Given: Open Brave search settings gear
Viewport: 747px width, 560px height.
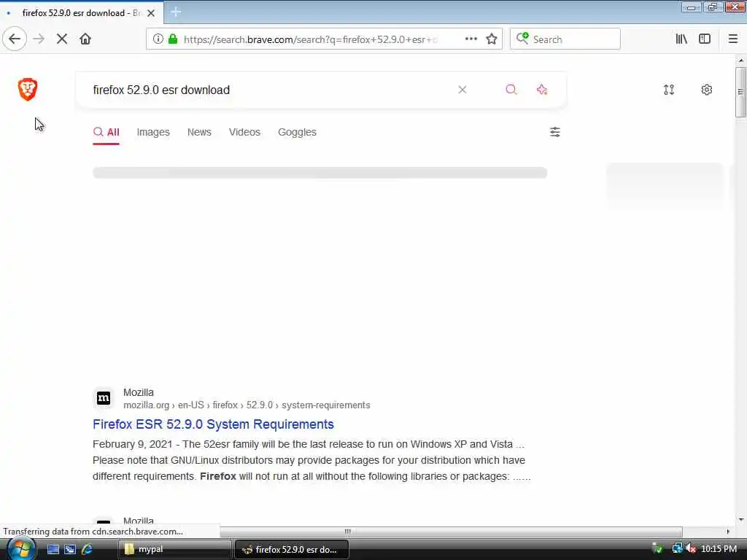Looking at the screenshot, I should [706, 90].
